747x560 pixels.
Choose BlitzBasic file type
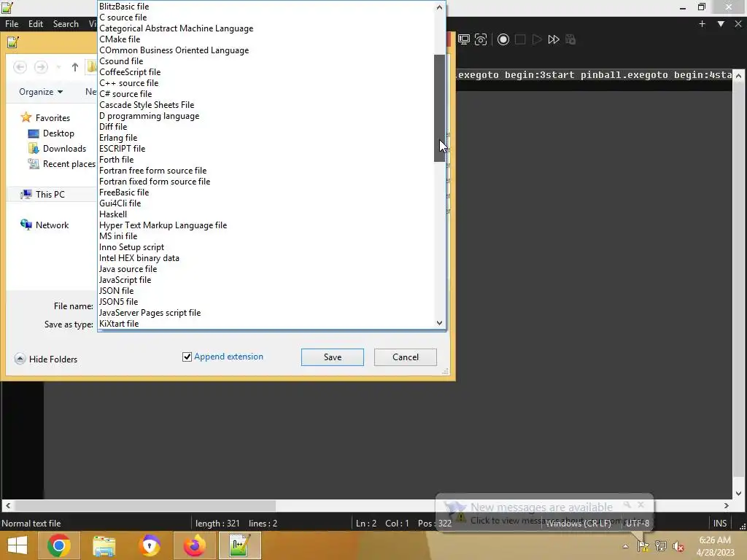(266, 7)
